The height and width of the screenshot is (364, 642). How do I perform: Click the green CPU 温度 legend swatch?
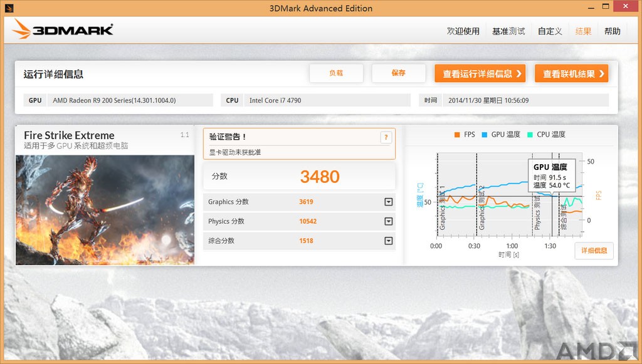tap(530, 135)
